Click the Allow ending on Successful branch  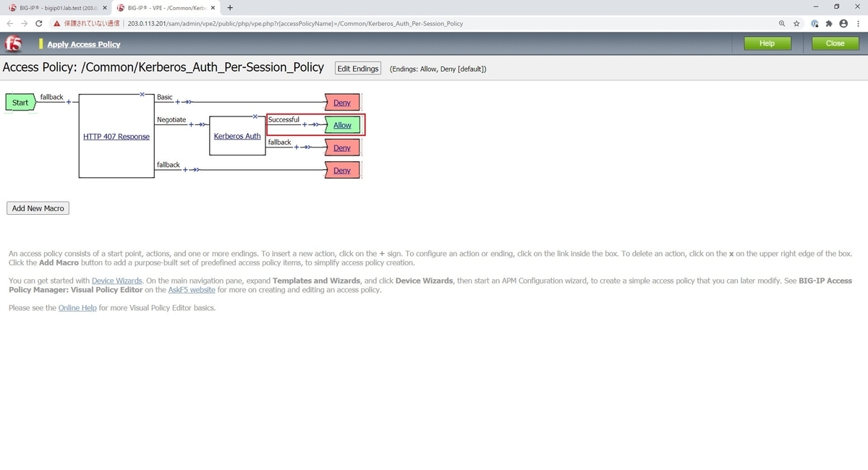click(342, 125)
